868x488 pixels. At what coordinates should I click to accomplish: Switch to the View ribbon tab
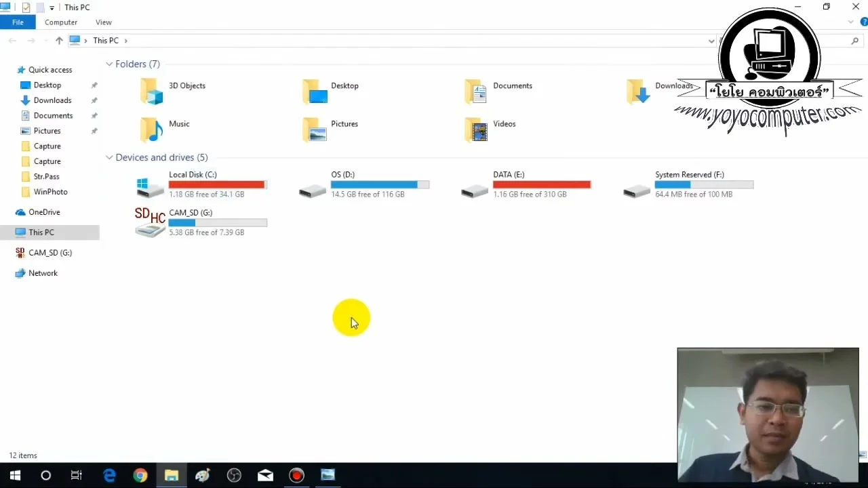[103, 22]
